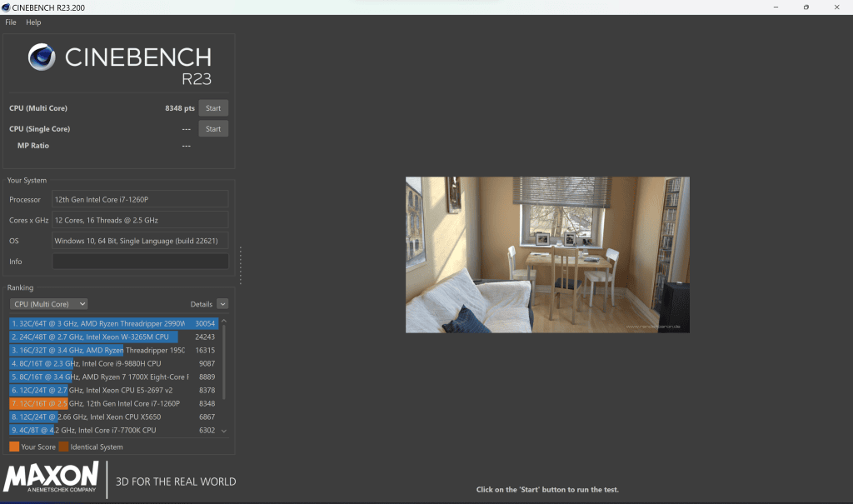Start the CPU Multi Core test

(213, 108)
